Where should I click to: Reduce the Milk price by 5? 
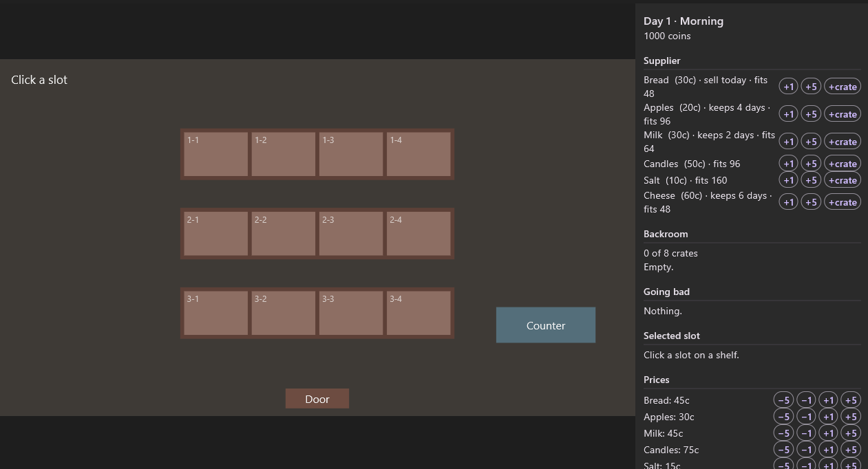(x=784, y=433)
